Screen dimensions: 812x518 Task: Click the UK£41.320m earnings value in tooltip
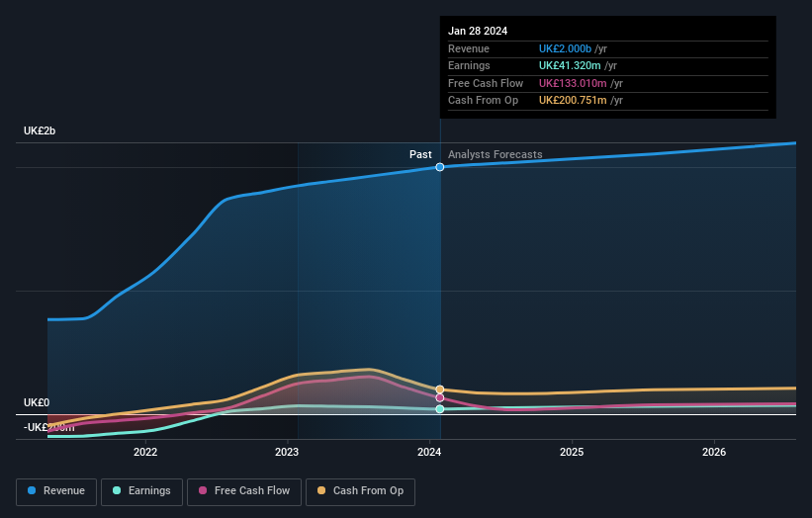tap(570, 65)
